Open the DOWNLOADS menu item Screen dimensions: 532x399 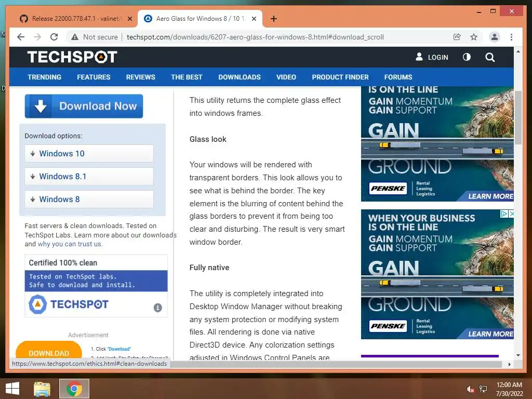tap(240, 77)
